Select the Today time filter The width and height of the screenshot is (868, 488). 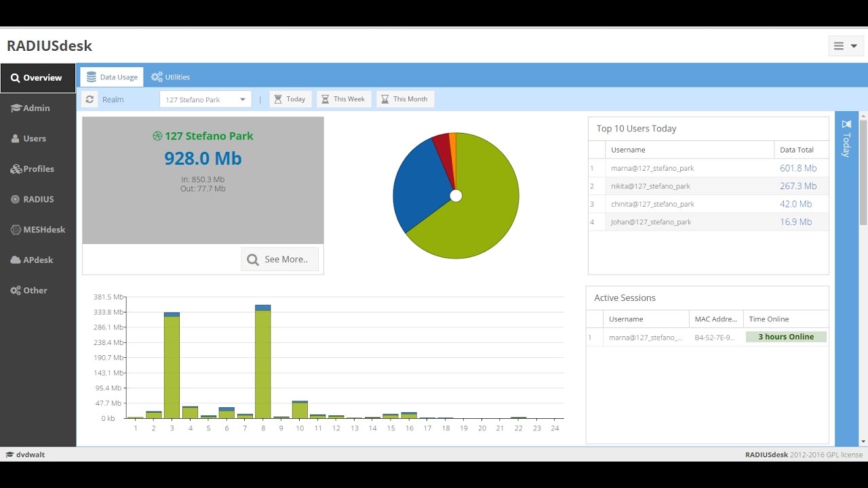pyautogui.click(x=290, y=99)
